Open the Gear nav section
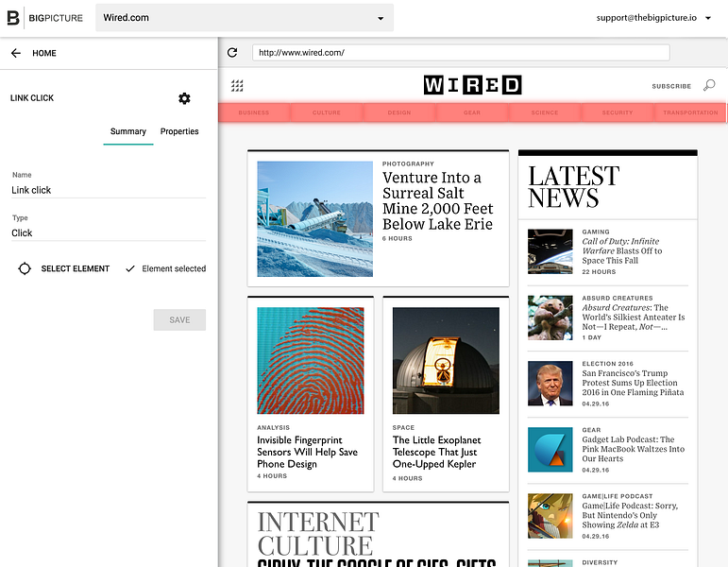This screenshot has width=728, height=567. click(472, 112)
